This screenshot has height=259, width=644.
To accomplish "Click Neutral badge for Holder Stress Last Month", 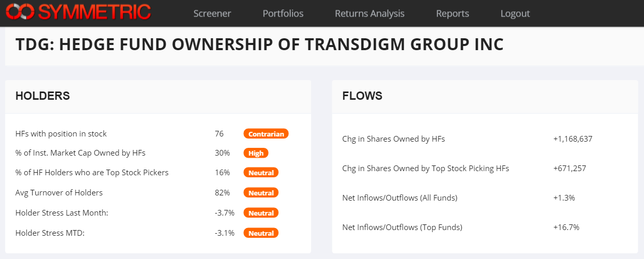I will 261,213.
